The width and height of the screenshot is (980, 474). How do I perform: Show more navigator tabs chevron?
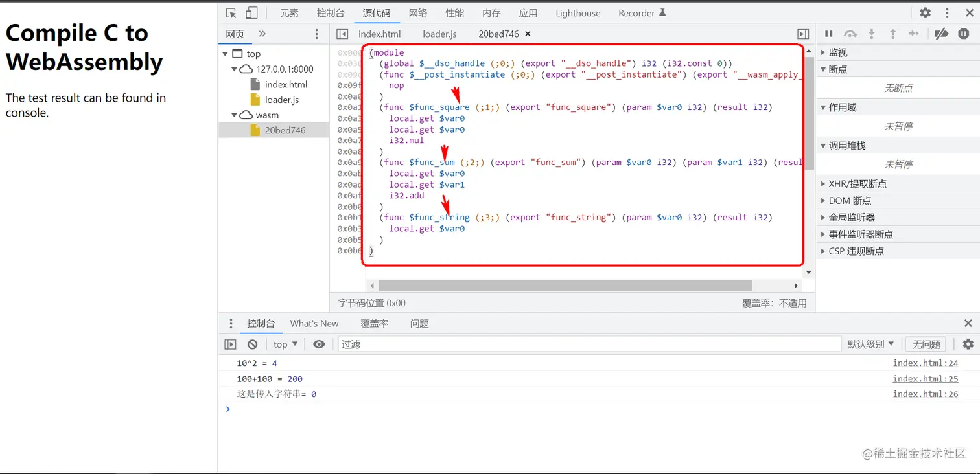point(262,34)
